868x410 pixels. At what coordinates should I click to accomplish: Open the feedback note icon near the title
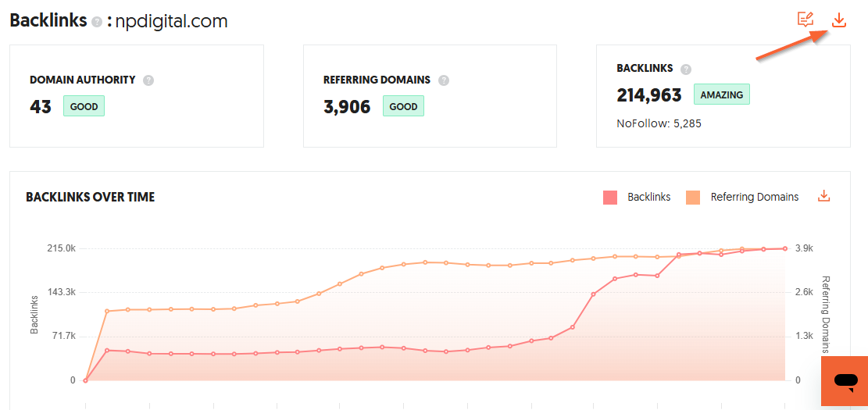tap(805, 20)
